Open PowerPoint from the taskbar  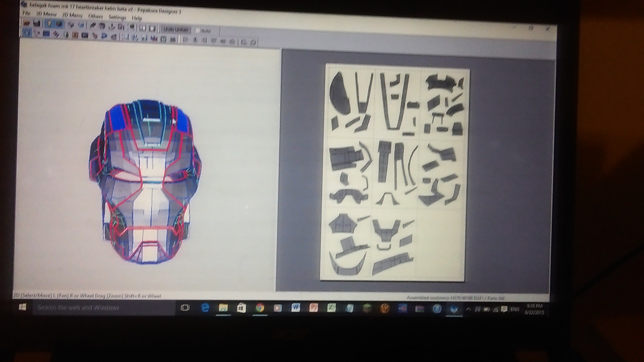[x=314, y=308]
